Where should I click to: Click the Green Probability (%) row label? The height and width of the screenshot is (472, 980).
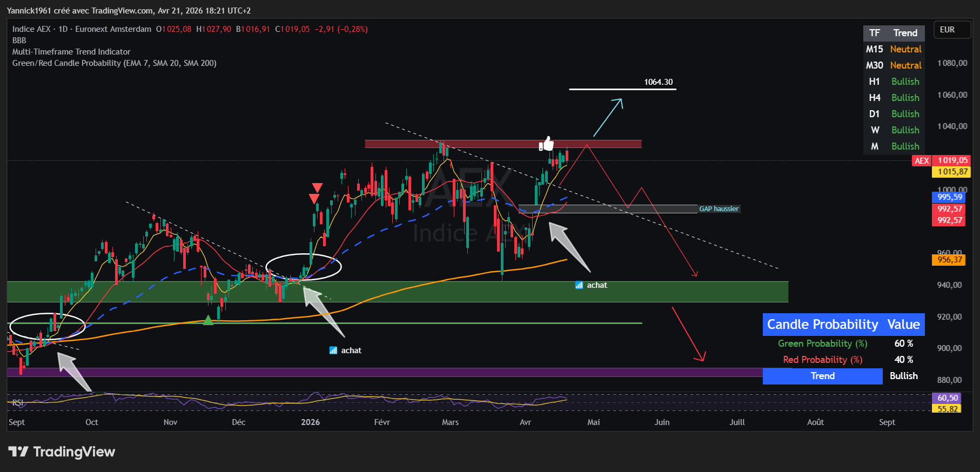click(x=822, y=343)
